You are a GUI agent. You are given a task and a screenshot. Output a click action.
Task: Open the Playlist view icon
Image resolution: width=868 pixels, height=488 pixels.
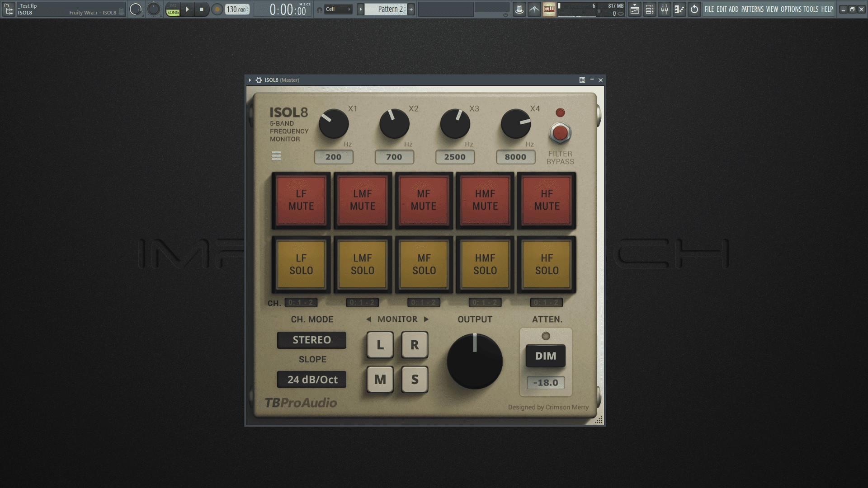(635, 9)
